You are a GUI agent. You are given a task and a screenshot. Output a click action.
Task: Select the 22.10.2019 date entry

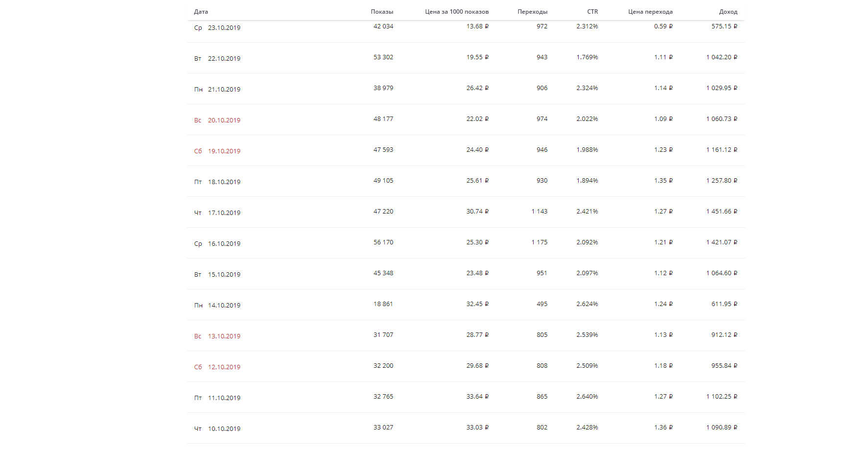click(224, 59)
